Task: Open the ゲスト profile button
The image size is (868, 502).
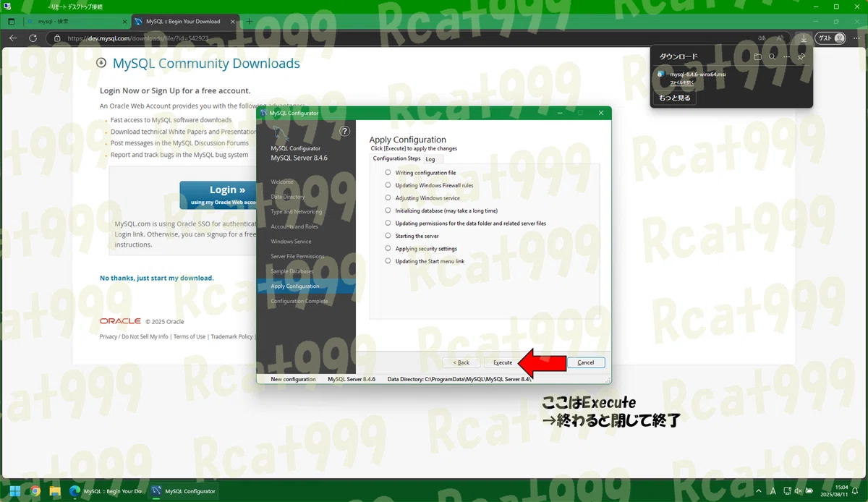Action: tap(830, 38)
